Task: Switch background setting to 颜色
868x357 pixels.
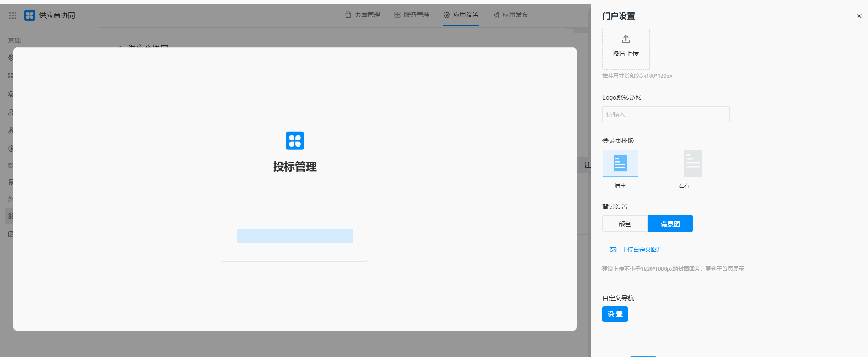Action: [625, 224]
